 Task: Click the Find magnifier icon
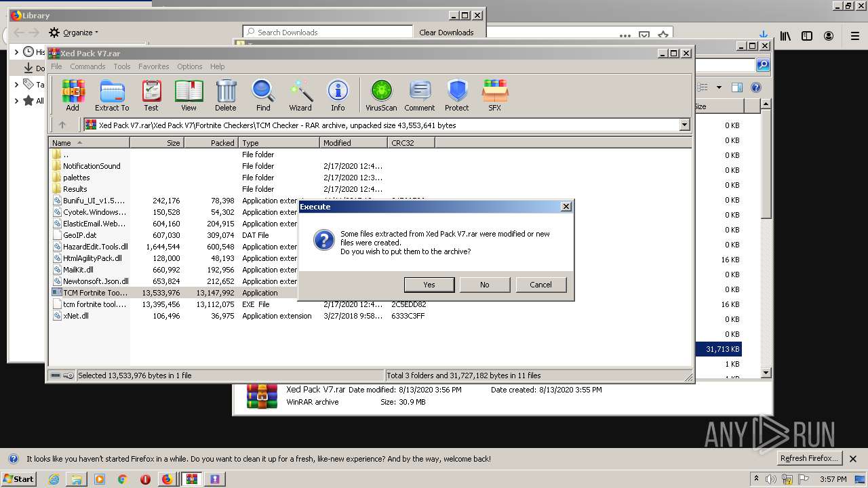pos(263,95)
